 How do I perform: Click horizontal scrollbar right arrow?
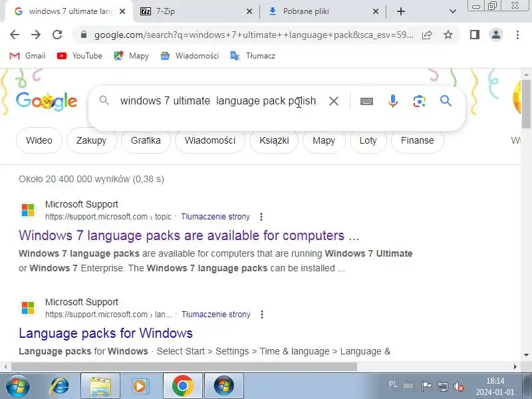tap(515, 367)
